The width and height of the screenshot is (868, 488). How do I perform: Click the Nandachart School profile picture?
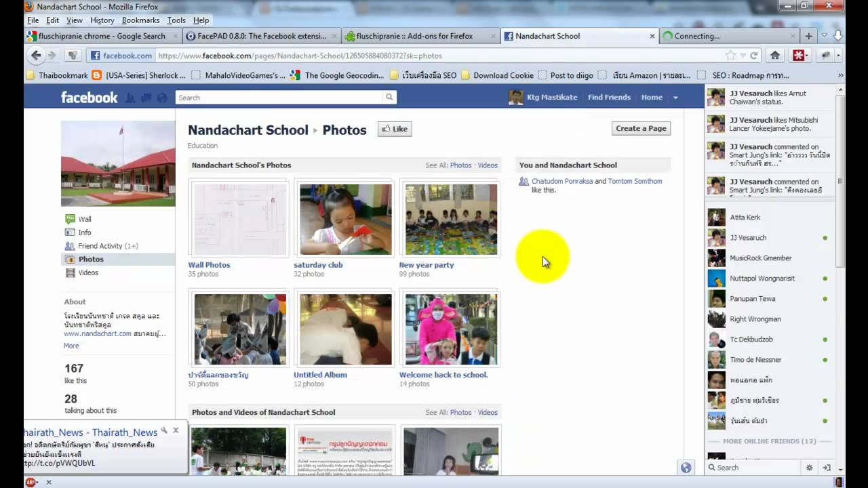coord(118,163)
